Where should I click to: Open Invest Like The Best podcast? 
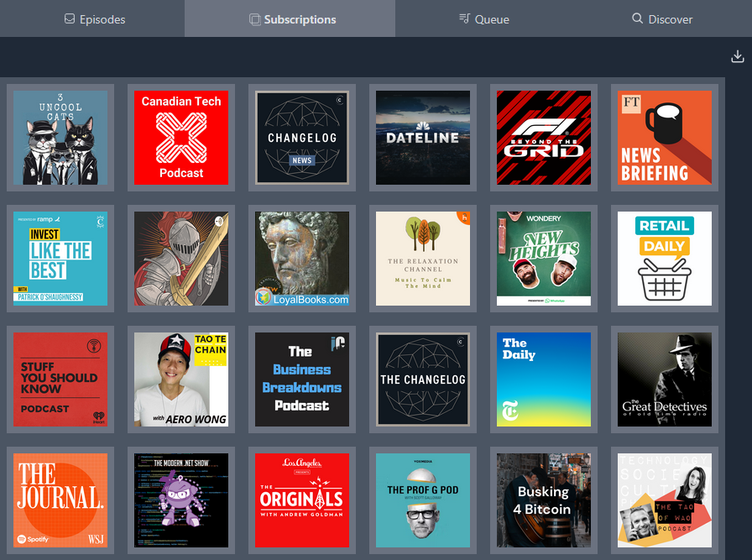[60, 259]
